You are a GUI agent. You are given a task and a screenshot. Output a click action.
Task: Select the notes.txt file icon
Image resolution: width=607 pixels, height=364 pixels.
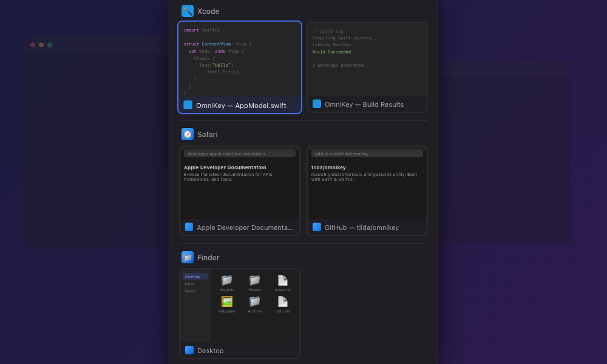pos(282,281)
